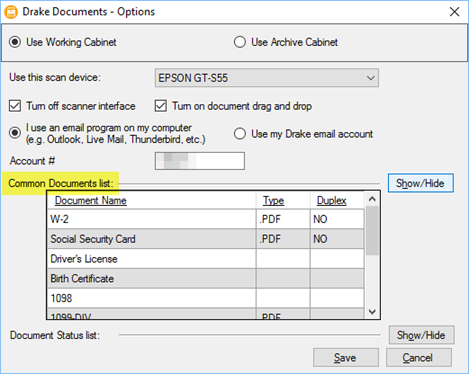
Task: Click the Type column header
Action: click(273, 200)
